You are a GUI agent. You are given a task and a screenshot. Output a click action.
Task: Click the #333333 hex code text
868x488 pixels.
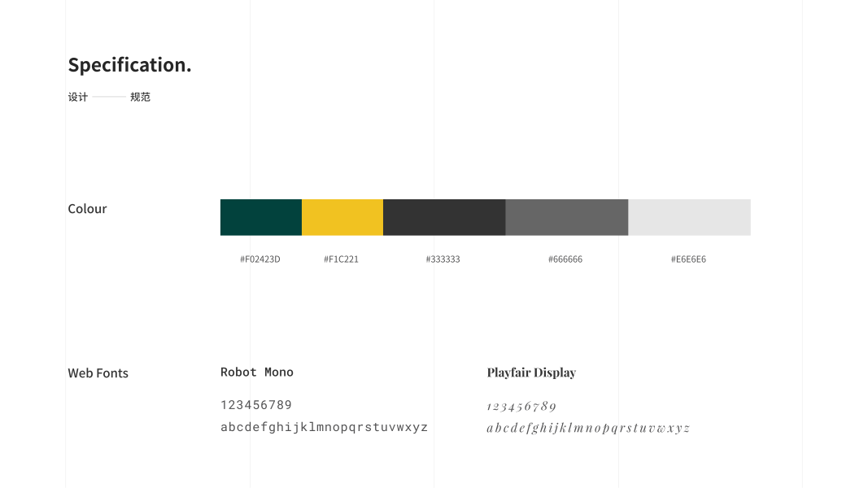[443, 259]
